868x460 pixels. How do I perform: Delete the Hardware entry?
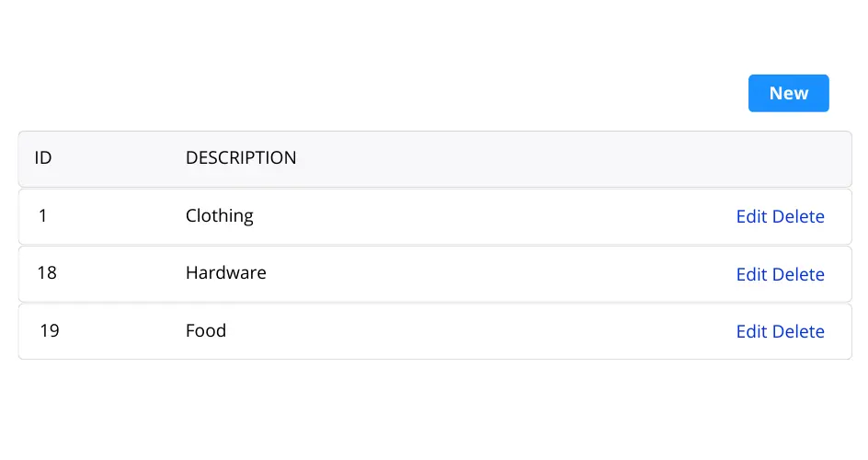[798, 274]
